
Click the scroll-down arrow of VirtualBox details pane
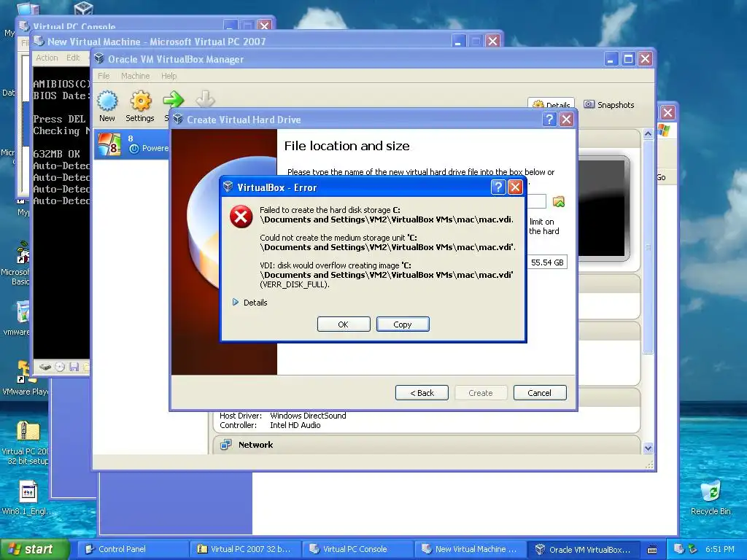point(648,448)
